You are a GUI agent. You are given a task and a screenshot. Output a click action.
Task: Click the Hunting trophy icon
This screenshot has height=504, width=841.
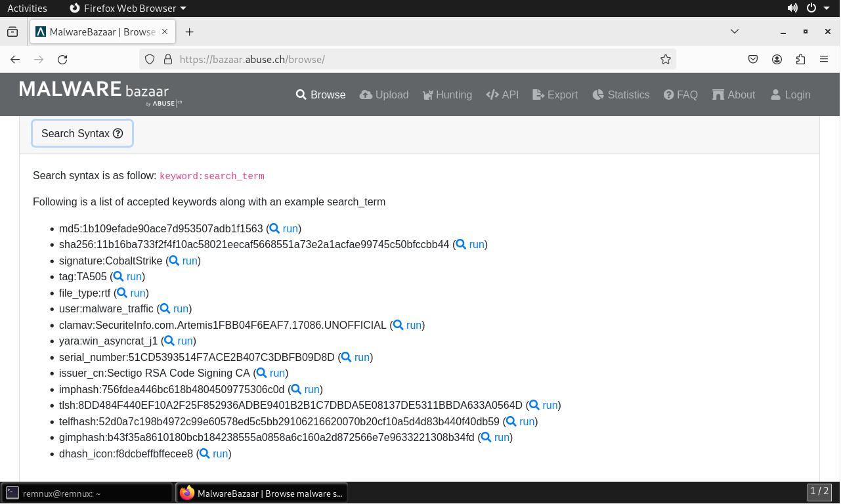[428, 94]
